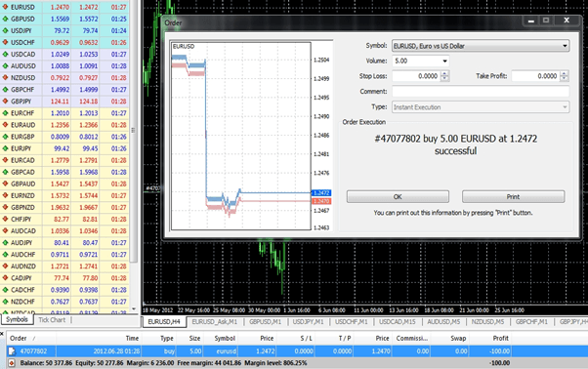Click the Balance row icon in Terminal
The image size is (588, 369).
[x=12, y=362]
